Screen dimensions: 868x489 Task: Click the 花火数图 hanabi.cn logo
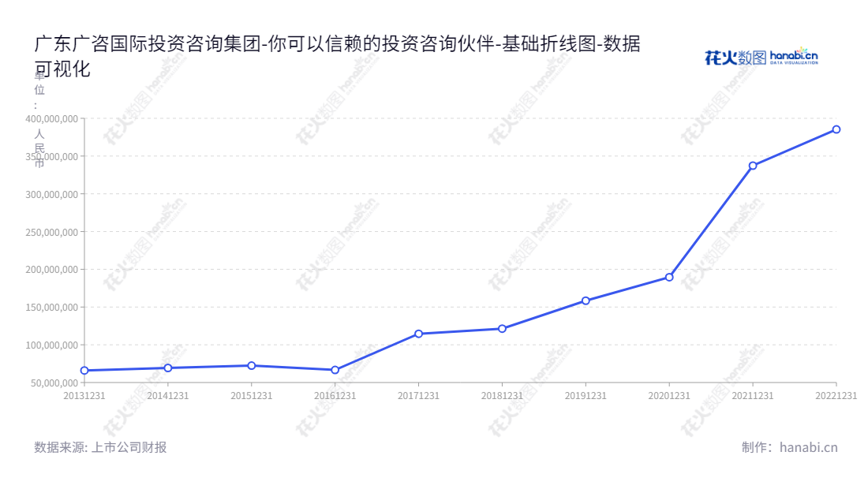[x=761, y=57]
